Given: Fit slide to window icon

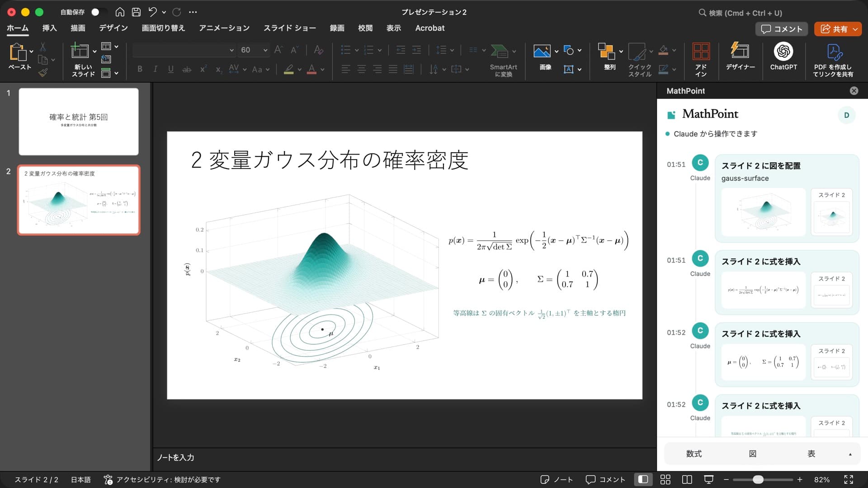Looking at the screenshot, I should pos(849,479).
